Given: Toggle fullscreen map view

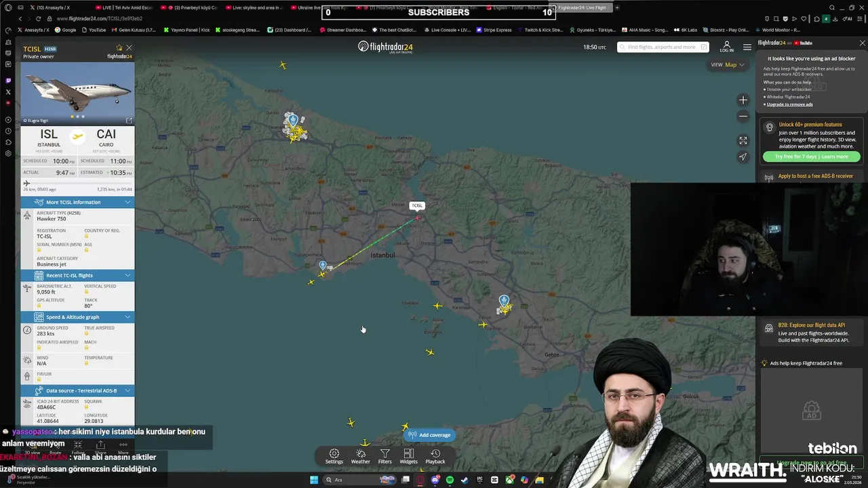Looking at the screenshot, I should [x=743, y=140].
